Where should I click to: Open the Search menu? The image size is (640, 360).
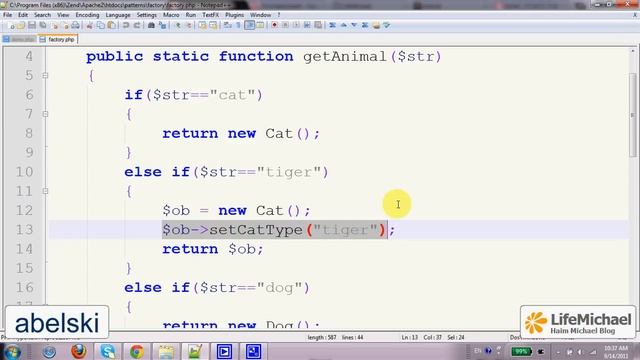[x=42, y=15]
